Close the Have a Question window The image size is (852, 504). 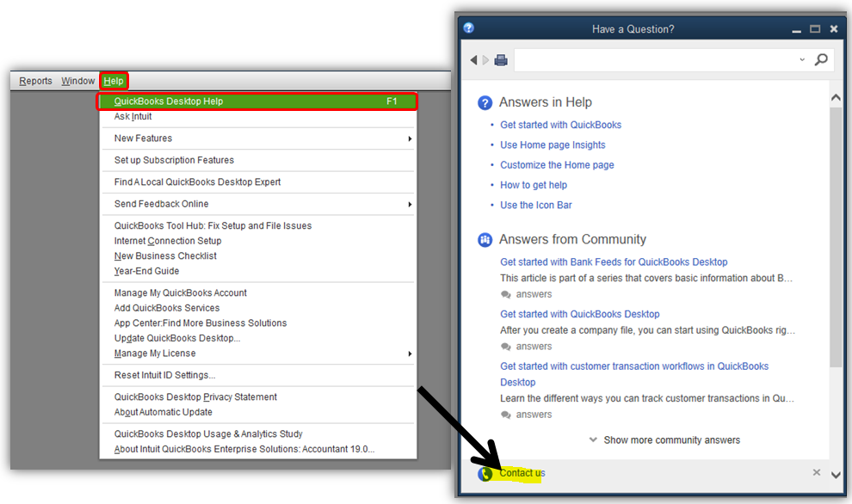(x=834, y=28)
